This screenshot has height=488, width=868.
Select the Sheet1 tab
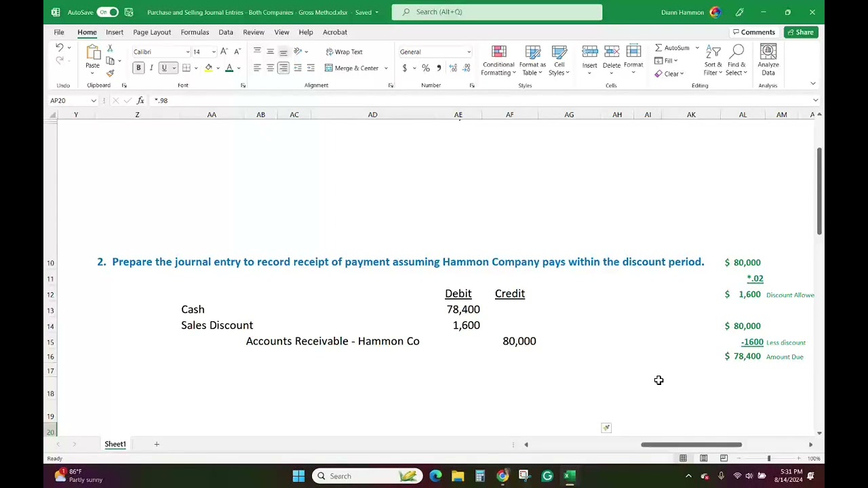pos(115,444)
